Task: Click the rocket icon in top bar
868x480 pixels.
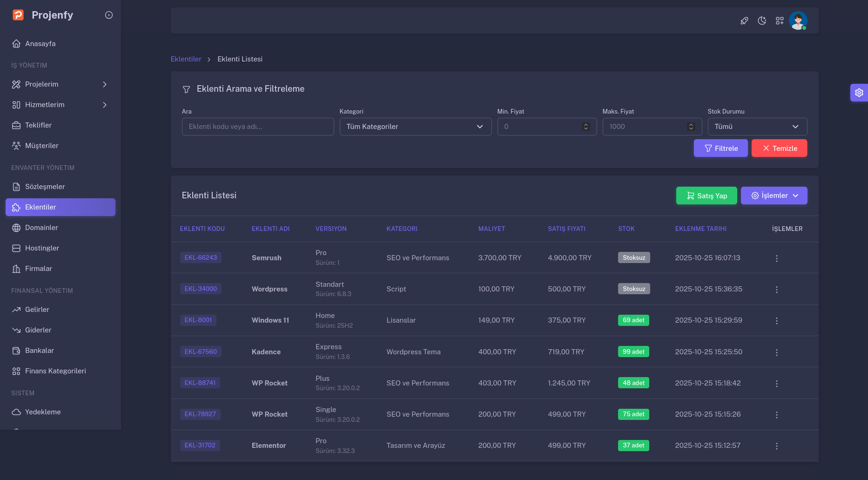Action: point(744,20)
